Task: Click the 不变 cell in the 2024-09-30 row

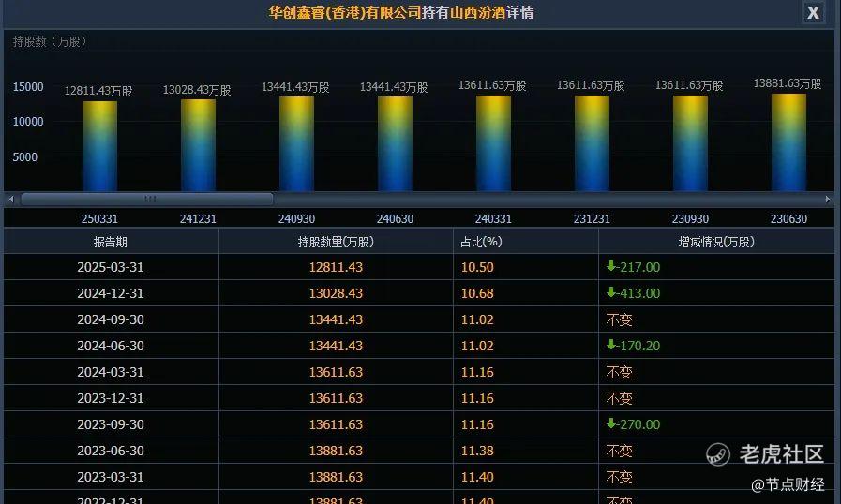Action: pyautogui.click(x=620, y=320)
